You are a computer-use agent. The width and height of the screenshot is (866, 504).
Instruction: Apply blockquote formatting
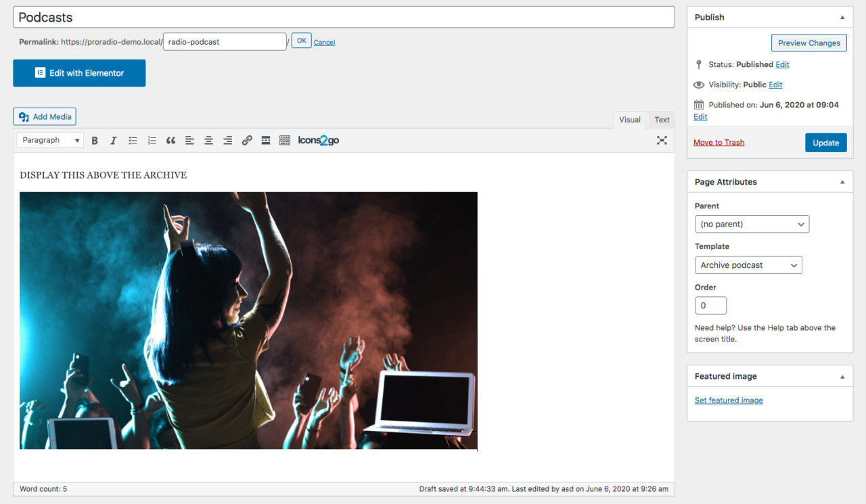(170, 140)
